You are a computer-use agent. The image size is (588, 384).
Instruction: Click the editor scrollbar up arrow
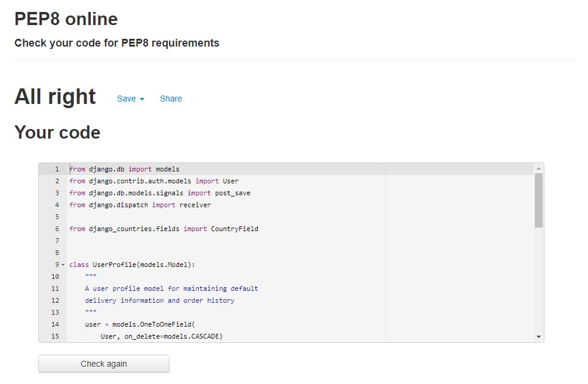[539, 168]
